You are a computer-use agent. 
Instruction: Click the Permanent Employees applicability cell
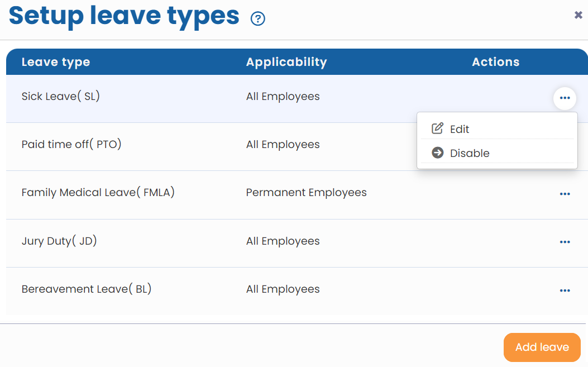(306, 193)
